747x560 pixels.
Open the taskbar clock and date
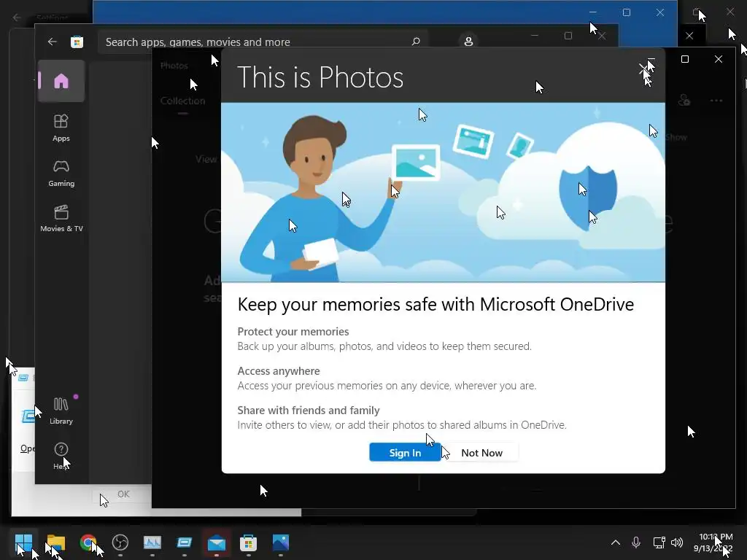[713, 542]
